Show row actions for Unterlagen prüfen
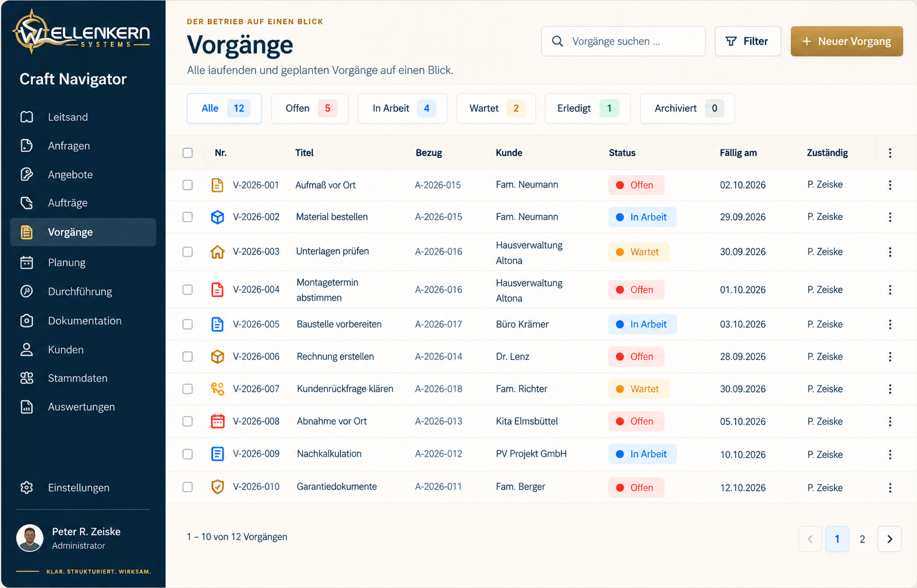 coord(890,252)
